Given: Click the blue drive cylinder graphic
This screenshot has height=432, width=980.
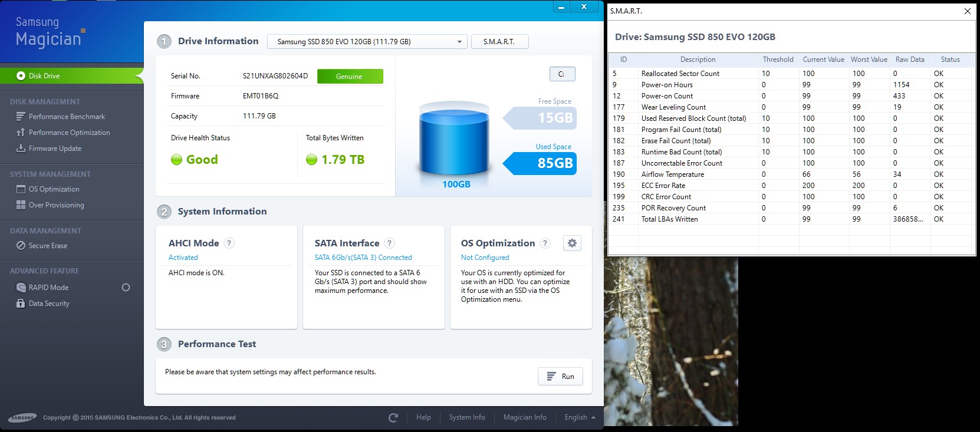Looking at the screenshot, I should tap(454, 140).
